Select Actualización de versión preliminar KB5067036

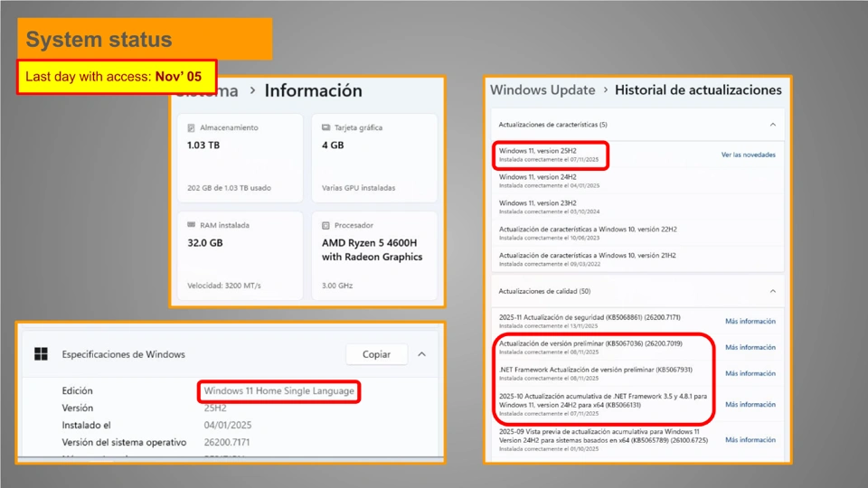pyautogui.click(x=637, y=347)
